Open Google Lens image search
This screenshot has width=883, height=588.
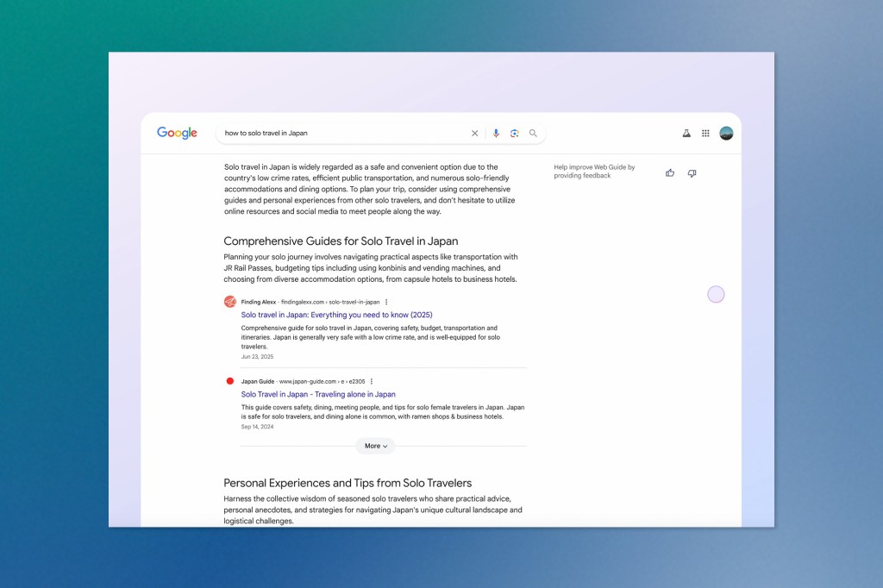point(514,134)
